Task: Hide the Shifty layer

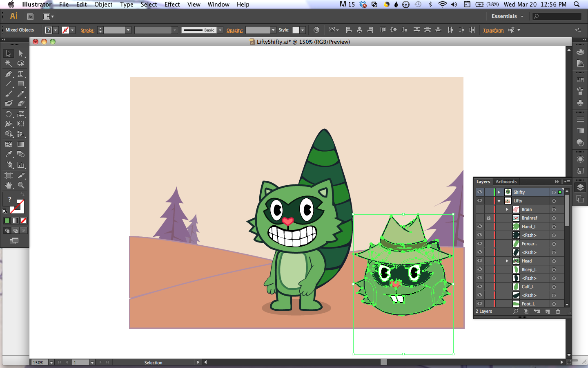Action: [x=480, y=192]
